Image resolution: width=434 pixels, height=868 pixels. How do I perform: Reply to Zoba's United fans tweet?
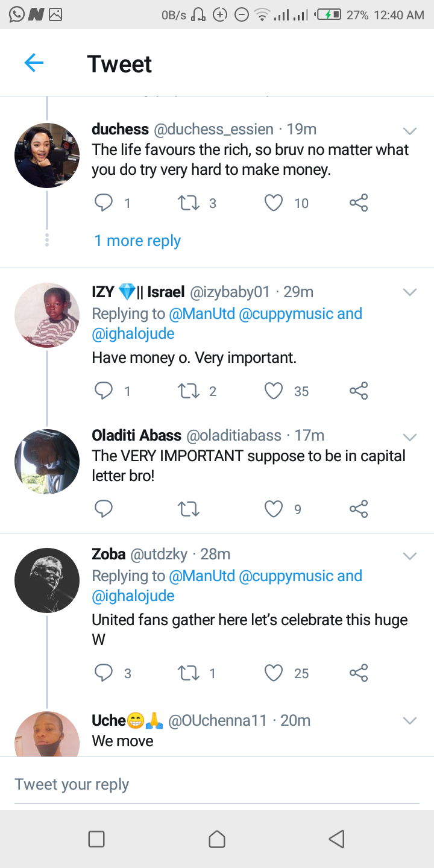coord(104,673)
